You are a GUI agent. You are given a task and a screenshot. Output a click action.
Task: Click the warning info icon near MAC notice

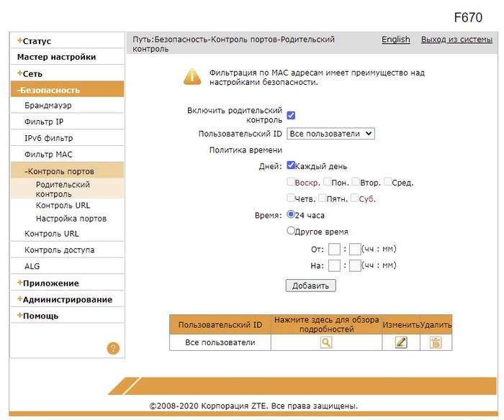[192, 77]
